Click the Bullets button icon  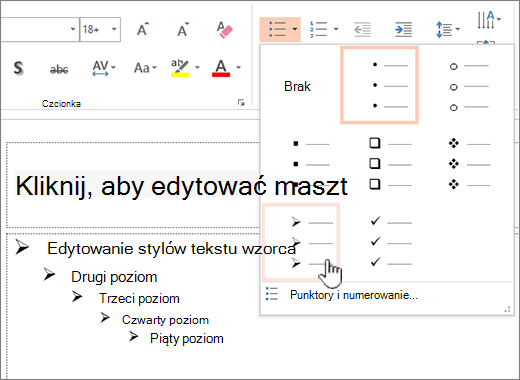(277, 29)
